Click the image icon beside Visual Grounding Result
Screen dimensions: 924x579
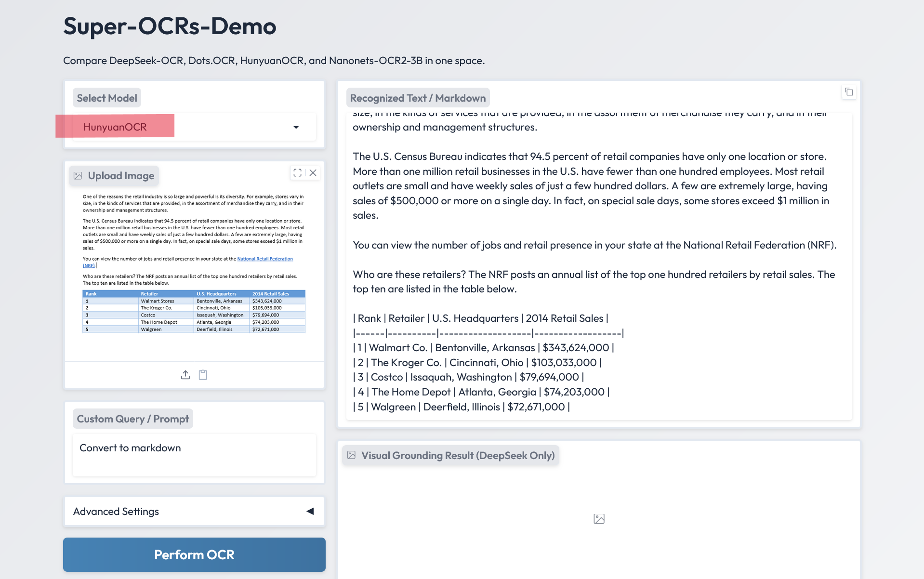pos(352,455)
